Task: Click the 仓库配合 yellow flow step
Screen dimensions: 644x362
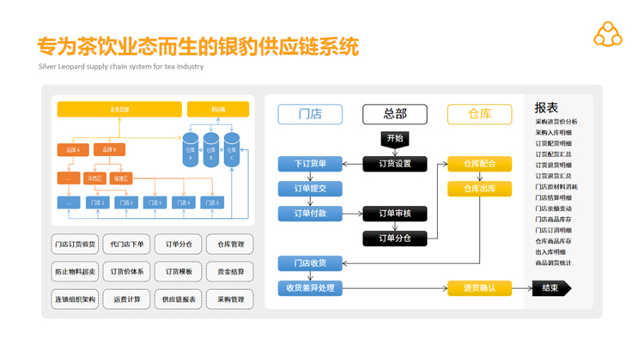Action: pos(480,164)
